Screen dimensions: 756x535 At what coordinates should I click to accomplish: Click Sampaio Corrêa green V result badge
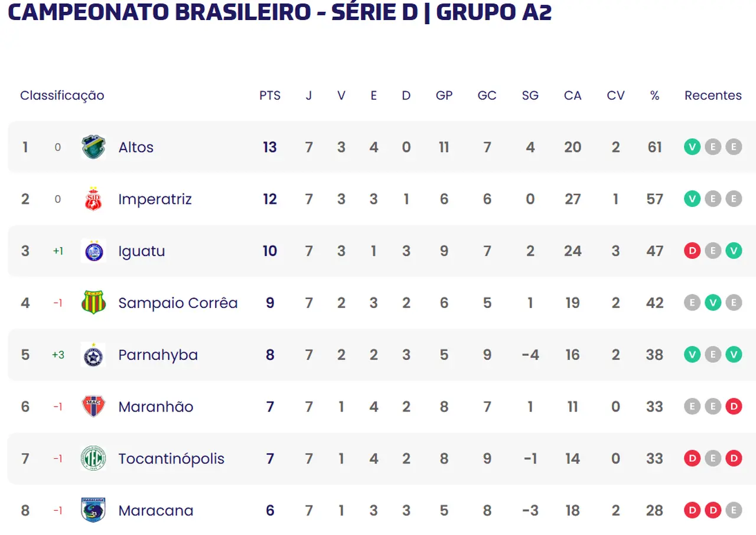click(713, 303)
